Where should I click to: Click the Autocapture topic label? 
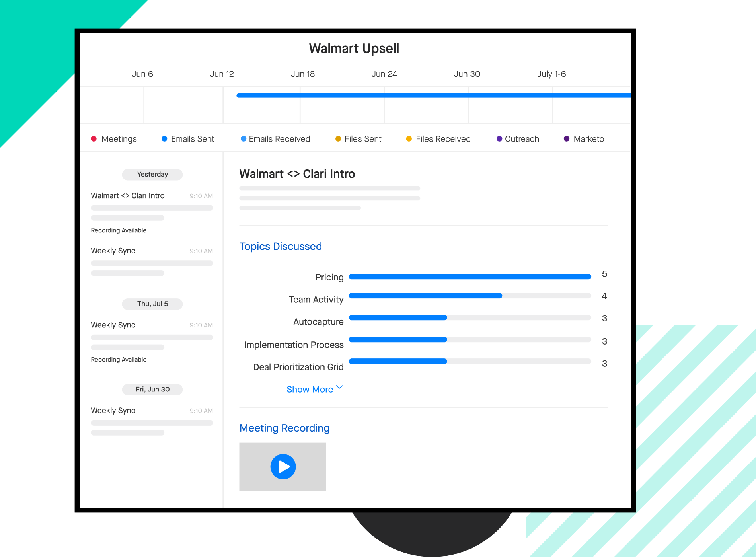pyautogui.click(x=318, y=322)
